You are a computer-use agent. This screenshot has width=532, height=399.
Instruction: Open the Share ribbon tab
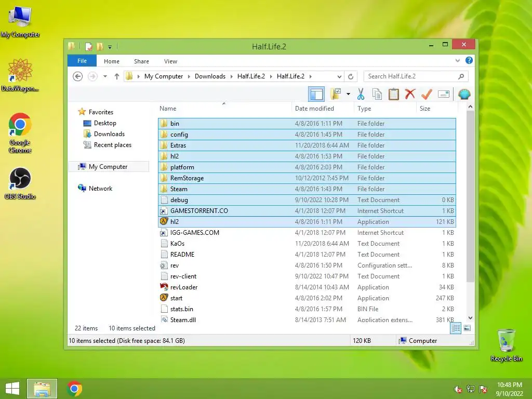pyautogui.click(x=141, y=61)
